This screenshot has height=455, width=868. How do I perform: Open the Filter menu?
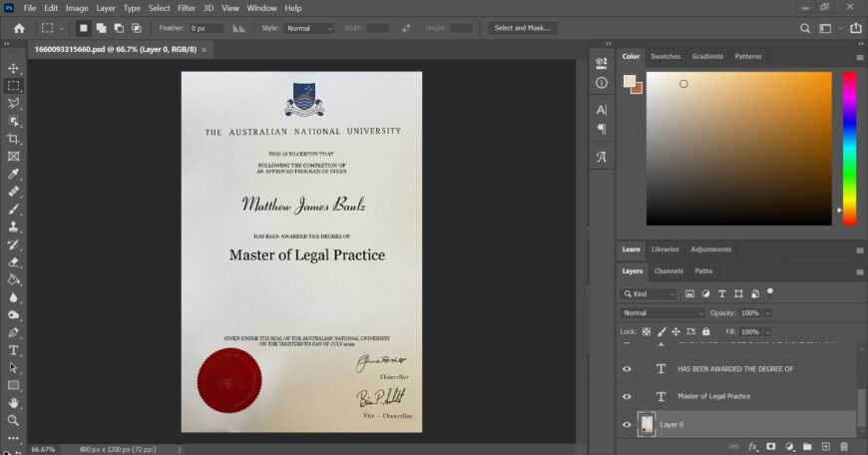pyautogui.click(x=187, y=8)
